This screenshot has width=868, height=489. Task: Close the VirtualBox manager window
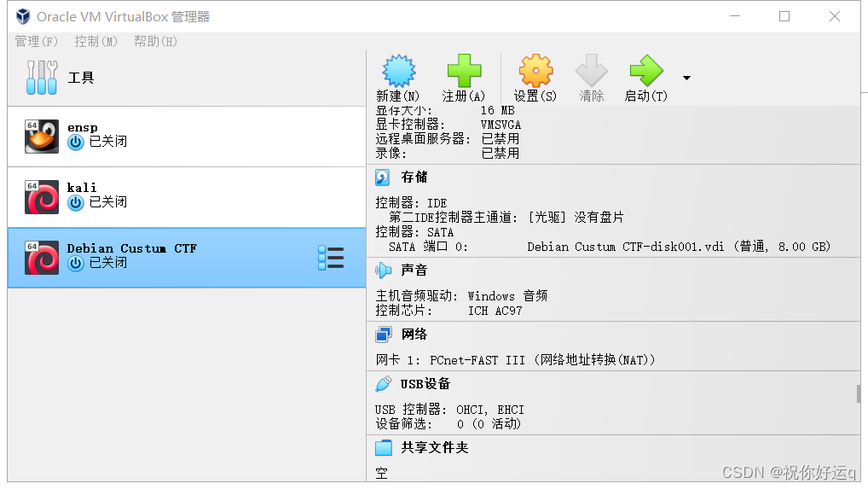coord(835,16)
